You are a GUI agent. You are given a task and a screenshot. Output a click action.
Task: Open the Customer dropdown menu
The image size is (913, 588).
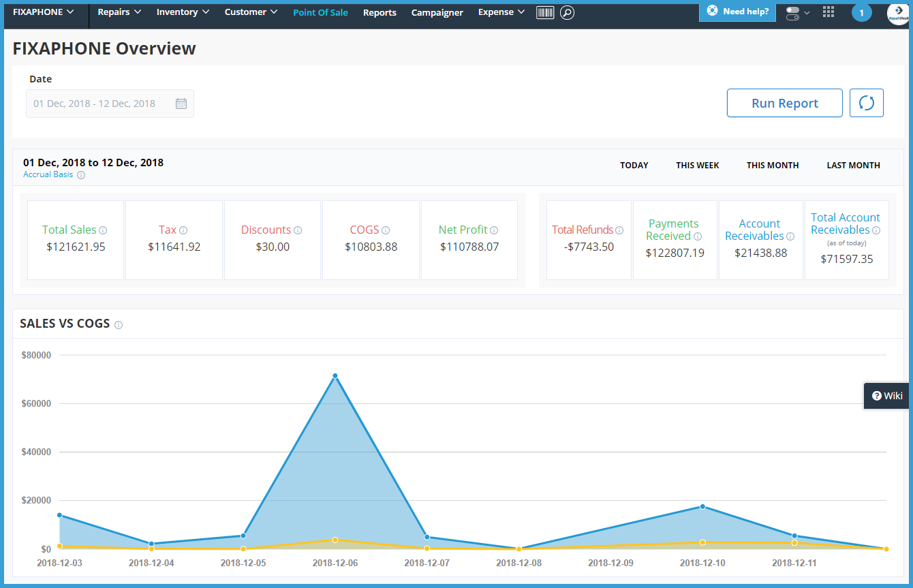click(x=251, y=12)
